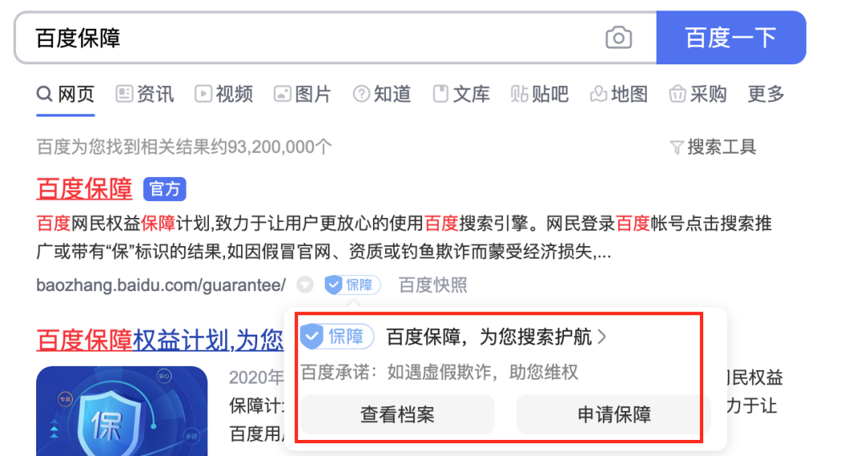Open the 知道 tab
Screen dimensions: 868x456
point(382,94)
